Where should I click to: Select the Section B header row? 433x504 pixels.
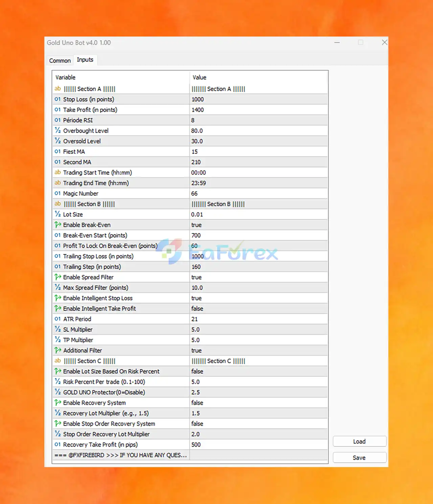(x=190, y=204)
